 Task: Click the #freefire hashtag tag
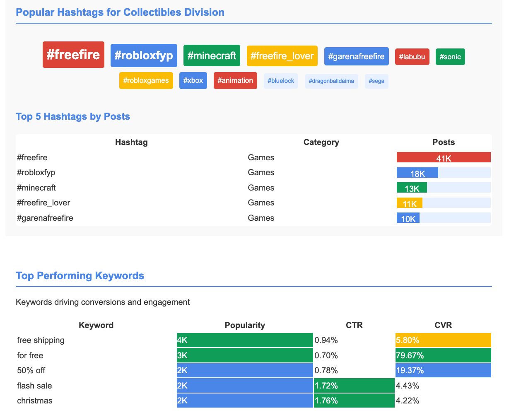[x=73, y=55]
